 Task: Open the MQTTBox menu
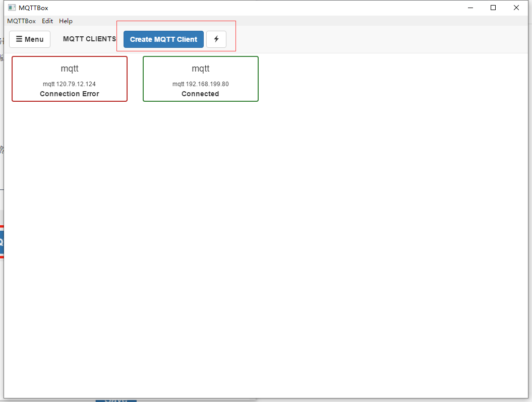coord(21,21)
